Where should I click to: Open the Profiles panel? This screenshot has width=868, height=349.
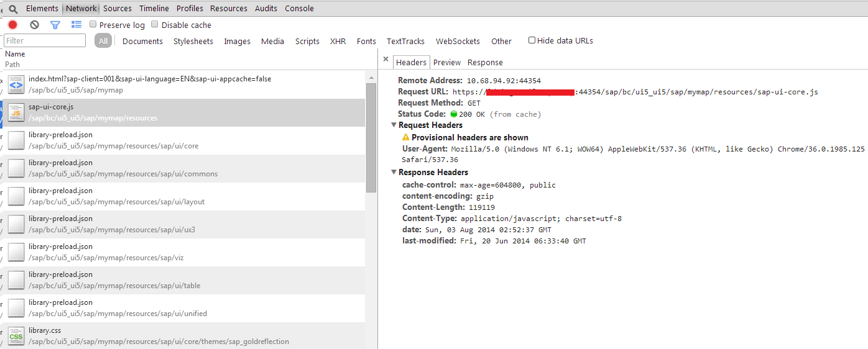click(x=190, y=9)
